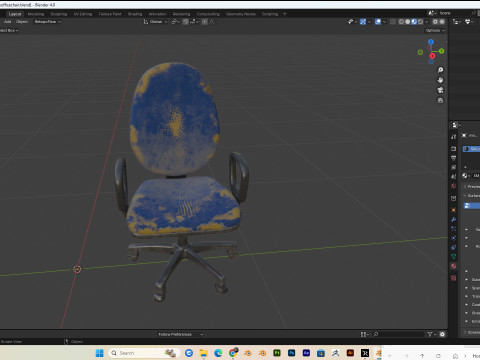
Task: Open the Scene properties tab
Action: (453, 177)
